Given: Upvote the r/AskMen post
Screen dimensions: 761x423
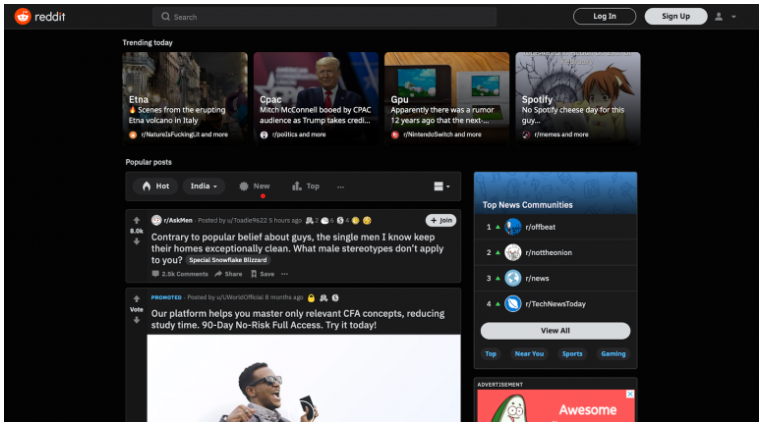Looking at the screenshot, I should 136,219.
